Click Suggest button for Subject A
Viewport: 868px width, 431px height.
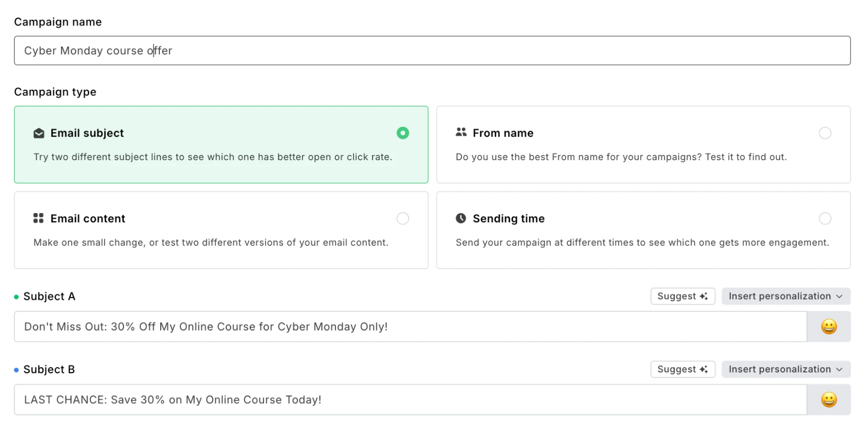683,296
